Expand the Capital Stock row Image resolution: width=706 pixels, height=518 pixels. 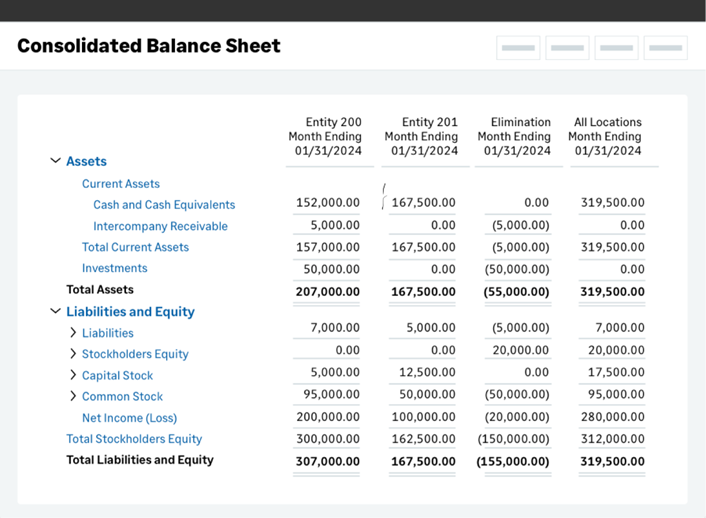click(73, 375)
